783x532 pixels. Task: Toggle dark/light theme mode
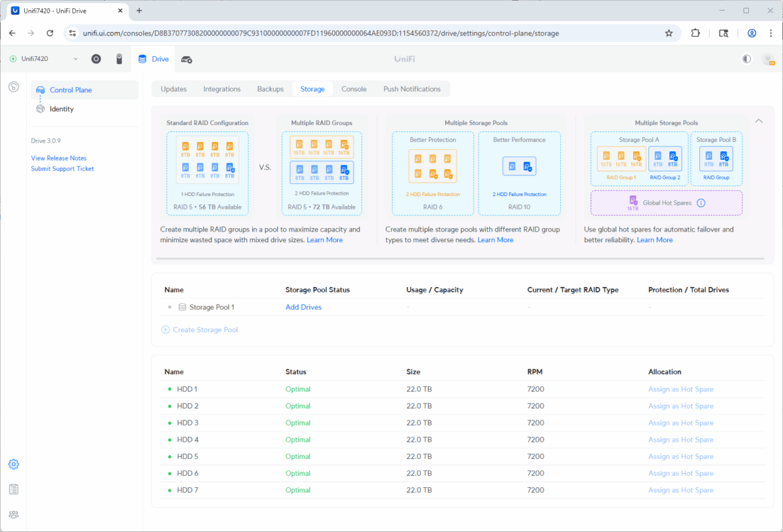pos(746,59)
